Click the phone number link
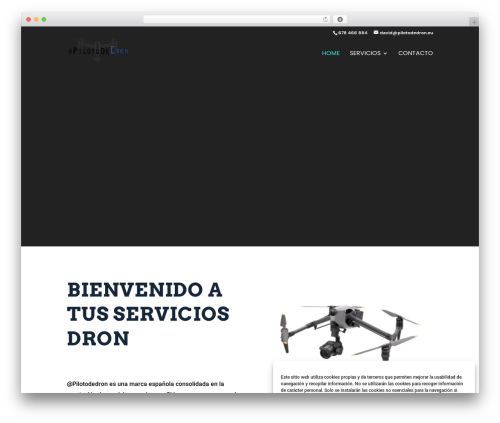 pyautogui.click(x=352, y=33)
